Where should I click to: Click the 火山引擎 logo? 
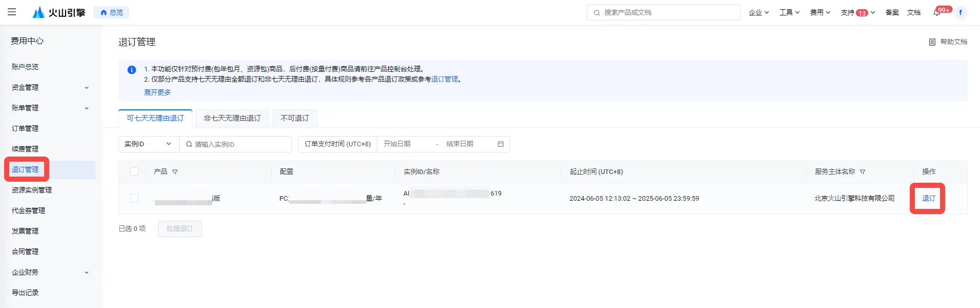click(x=58, y=12)
